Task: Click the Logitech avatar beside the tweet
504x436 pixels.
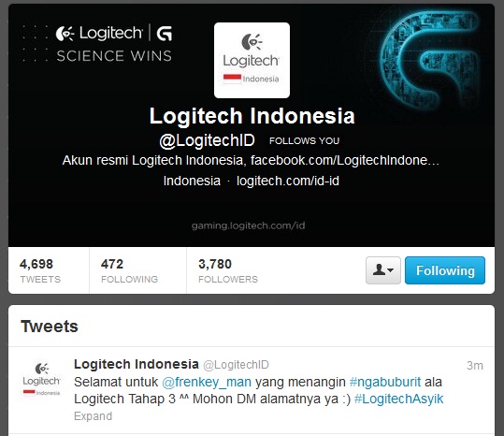Action: 41,380
